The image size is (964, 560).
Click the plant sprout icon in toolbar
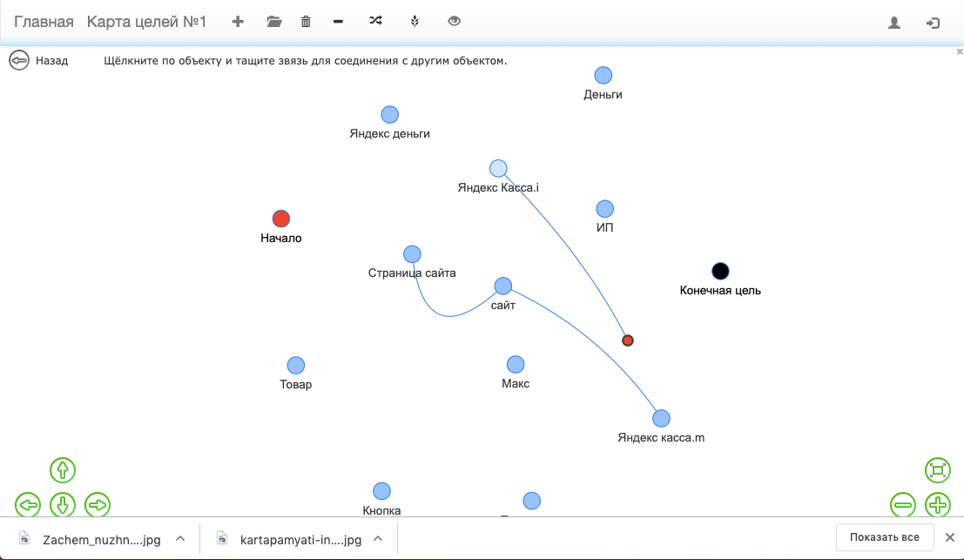[x=415, y=22]
